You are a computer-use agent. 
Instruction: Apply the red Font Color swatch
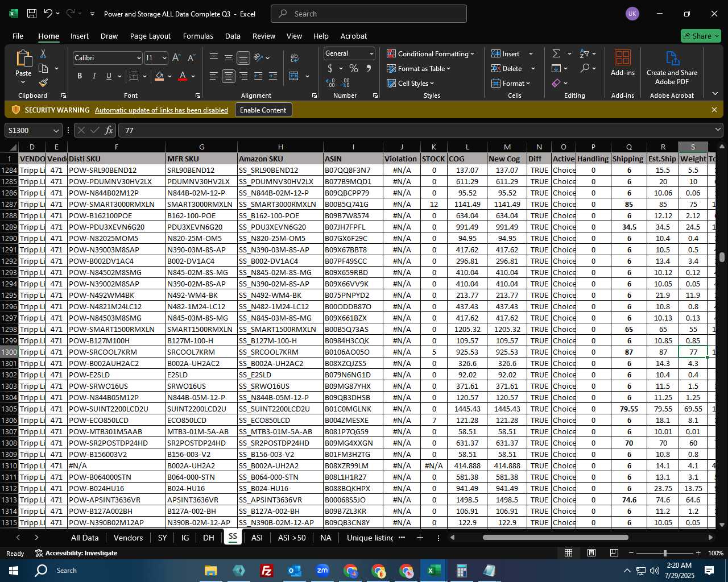[183, 76]
